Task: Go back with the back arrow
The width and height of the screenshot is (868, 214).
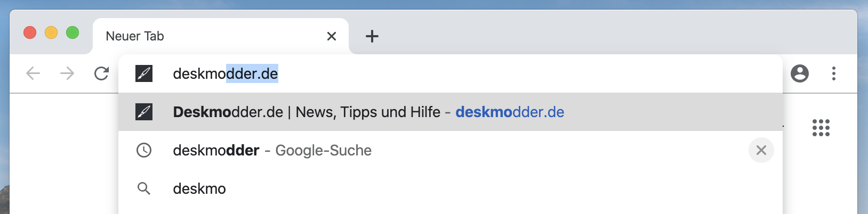Action: (x=33, y=73)
